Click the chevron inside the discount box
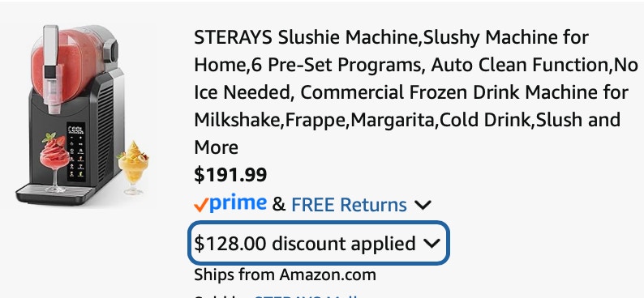The width and height of the screenshot is (644, 298). [431, 243]
